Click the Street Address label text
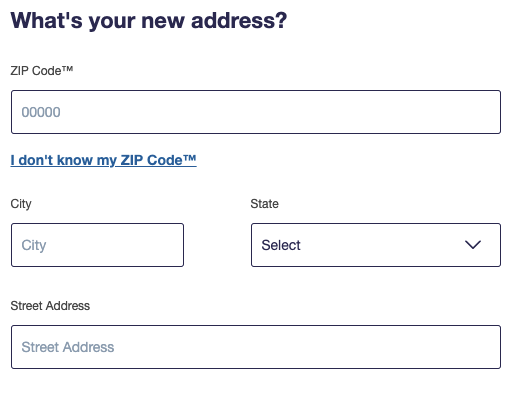The width and height of the screenshot is (521, 395). tap(50, 306)
